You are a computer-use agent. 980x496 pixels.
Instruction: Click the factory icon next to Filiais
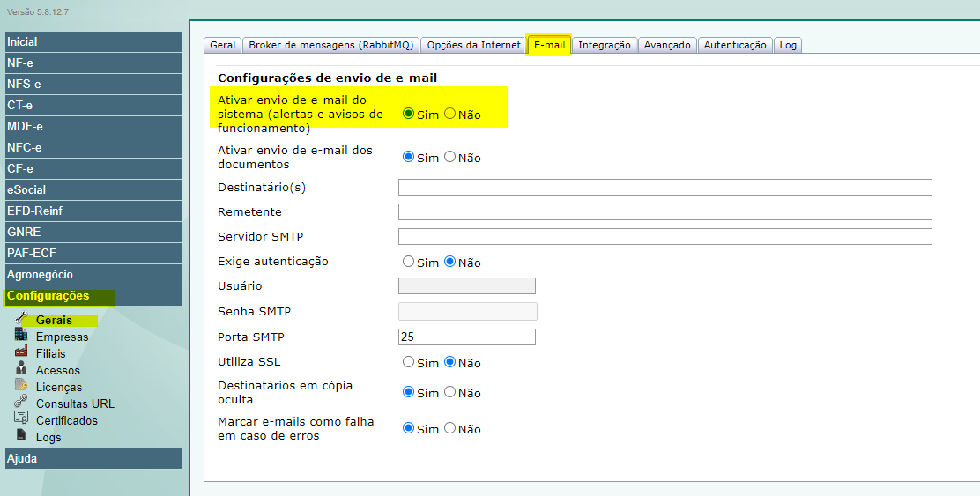[21, 352]
